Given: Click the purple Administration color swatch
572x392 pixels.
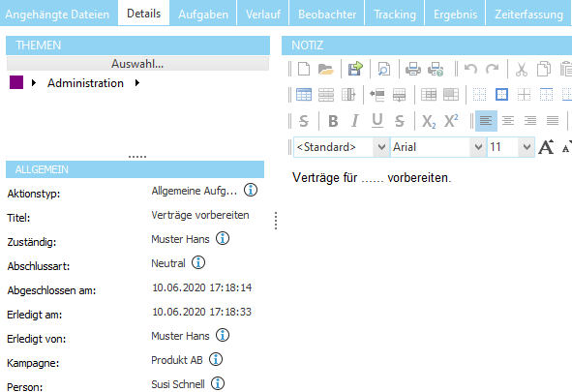Looking at the screenshot, I should (16, 82).
